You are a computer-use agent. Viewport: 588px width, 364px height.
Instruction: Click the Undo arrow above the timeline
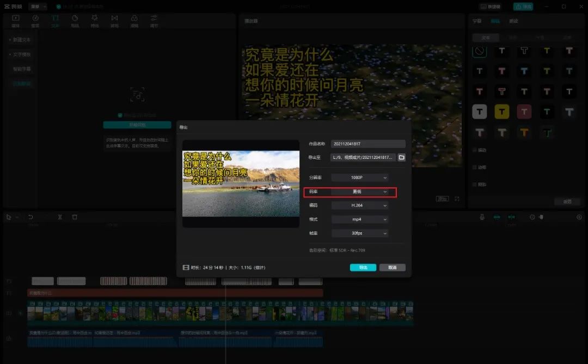point(30,217)
